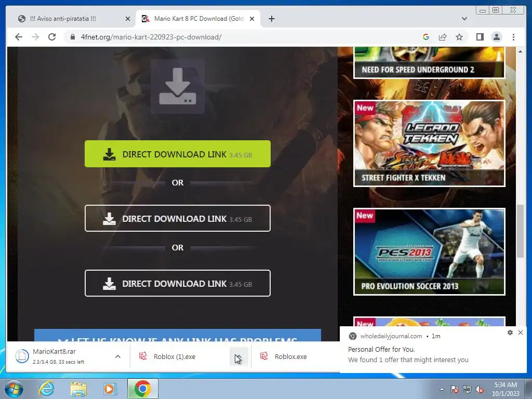Open the Action Center flag icon

pyautogui.click(x=455, y=389)
